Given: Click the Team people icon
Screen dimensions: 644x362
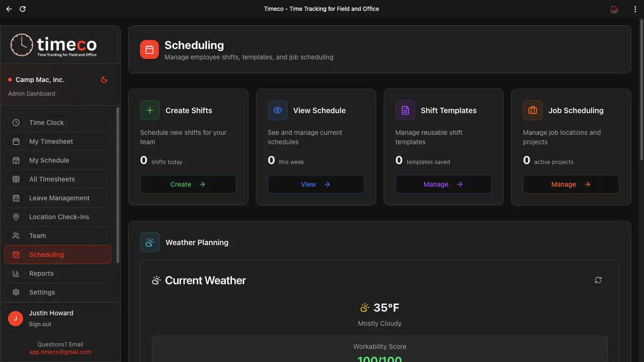Looking at the screenshot, I should click(16, 236).
